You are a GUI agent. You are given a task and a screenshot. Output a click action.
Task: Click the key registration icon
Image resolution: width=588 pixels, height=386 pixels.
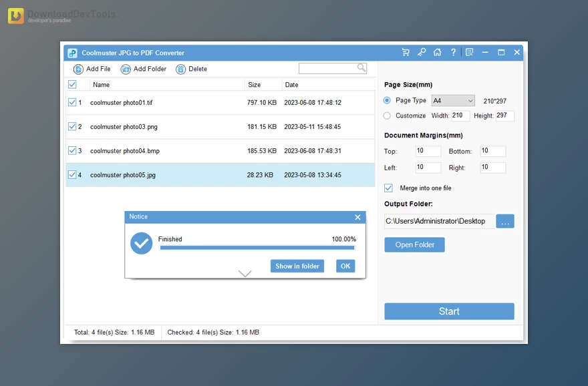pyautogui.click(x=422, y=51)
